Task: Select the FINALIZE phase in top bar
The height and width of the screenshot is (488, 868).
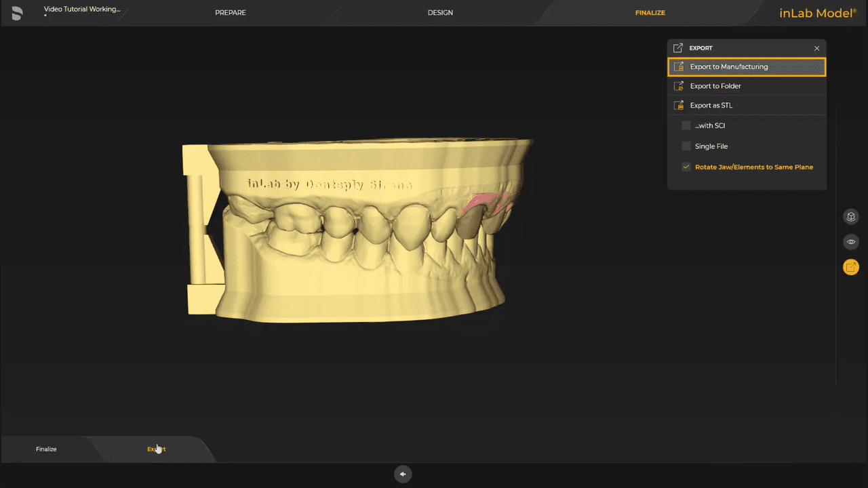Action: [650, 12]
